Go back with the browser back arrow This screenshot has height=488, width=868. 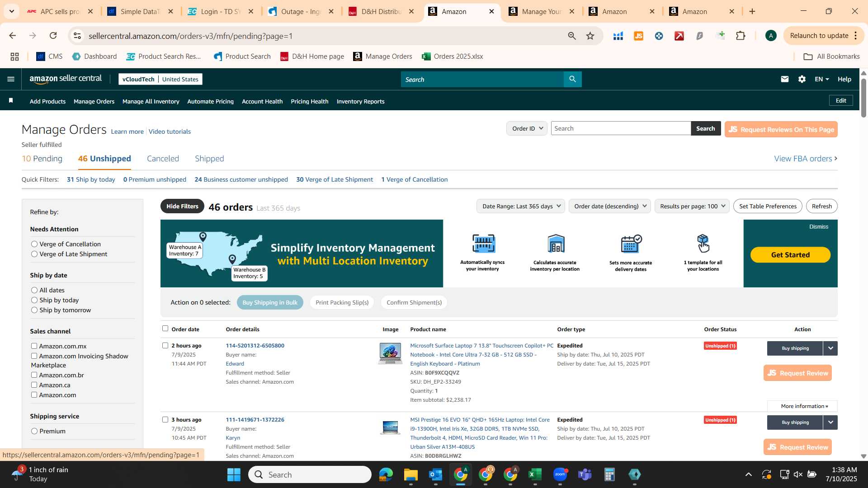coord(13,36)
